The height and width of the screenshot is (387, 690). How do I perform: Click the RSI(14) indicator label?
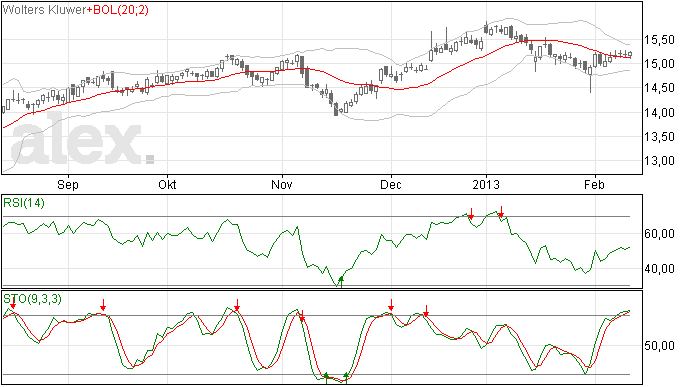[24, 203]
